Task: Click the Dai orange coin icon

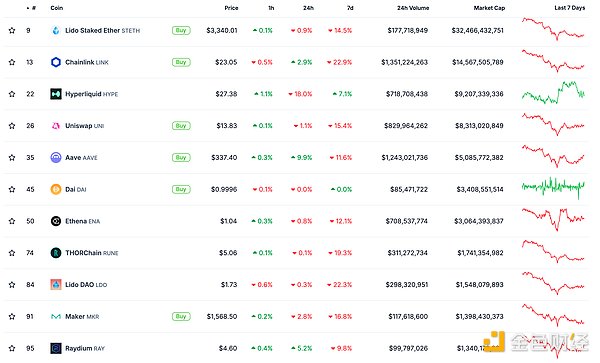Action: point(56,189)
